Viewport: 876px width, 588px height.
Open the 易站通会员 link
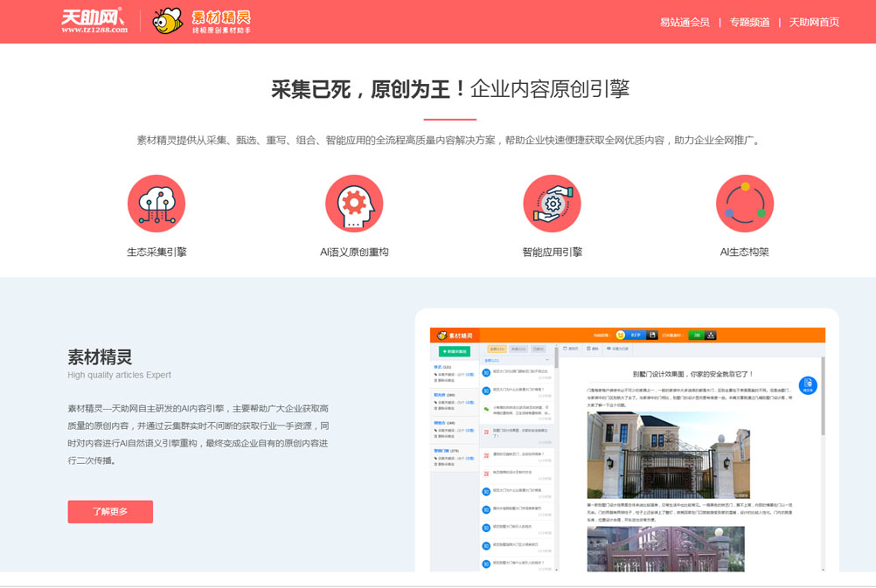(685, 23)
